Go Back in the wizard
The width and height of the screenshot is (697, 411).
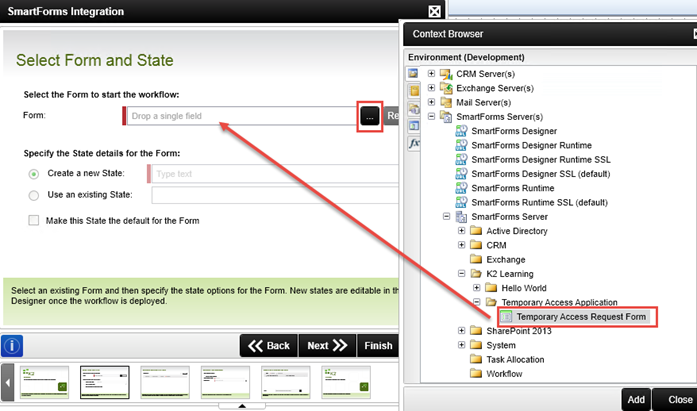tap(269, 346)
